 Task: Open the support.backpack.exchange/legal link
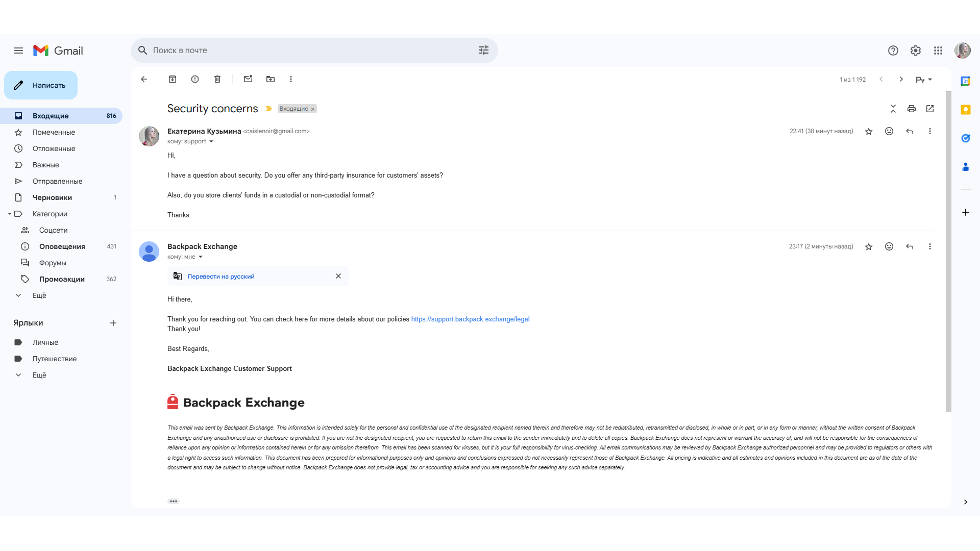[x=470, y=319]
